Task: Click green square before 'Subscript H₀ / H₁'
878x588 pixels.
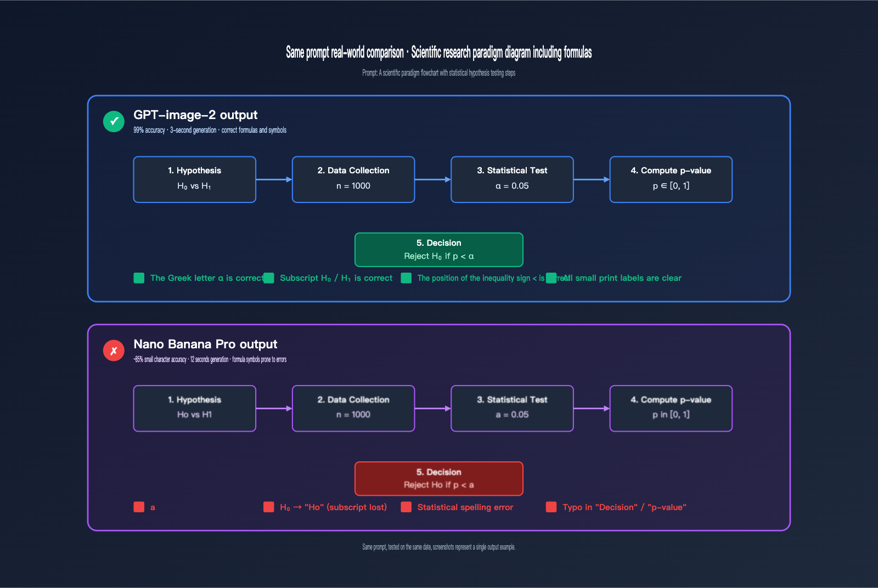Action: [268, 278]
